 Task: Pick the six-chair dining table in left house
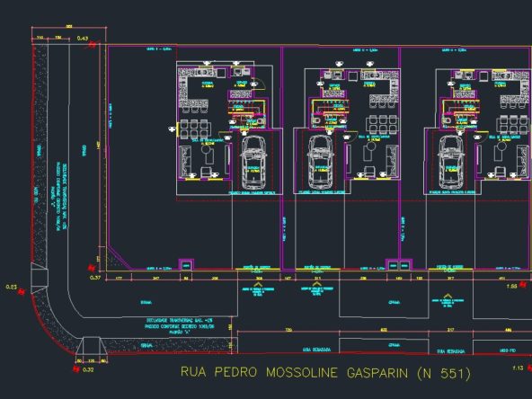(194, 129)
